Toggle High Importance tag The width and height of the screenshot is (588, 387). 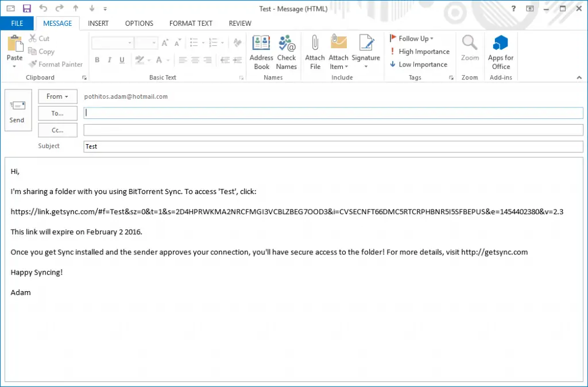[420, 51]
